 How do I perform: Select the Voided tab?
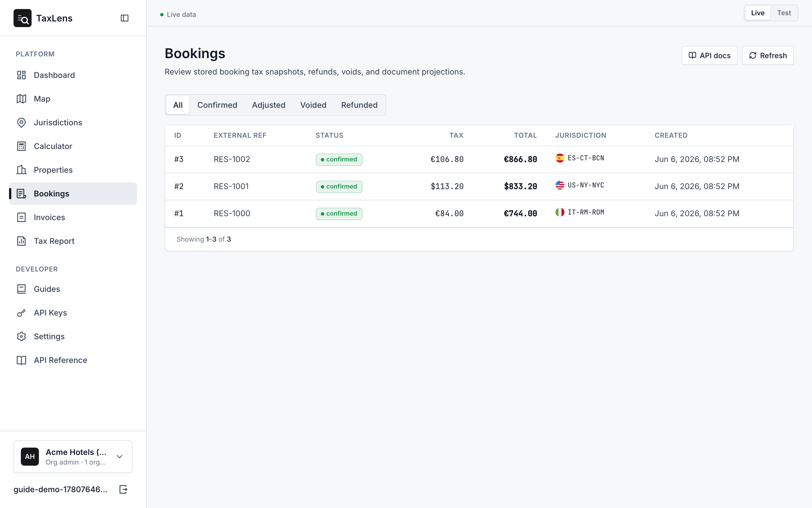coord(313,105)
